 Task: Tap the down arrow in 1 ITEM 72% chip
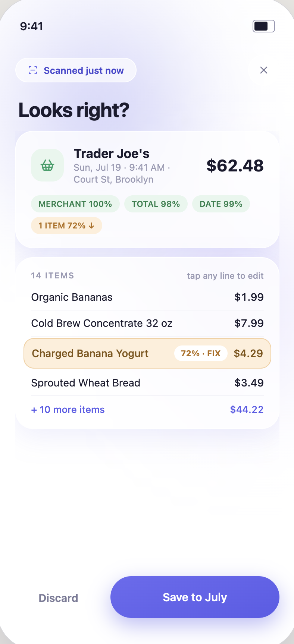(91, 226)
